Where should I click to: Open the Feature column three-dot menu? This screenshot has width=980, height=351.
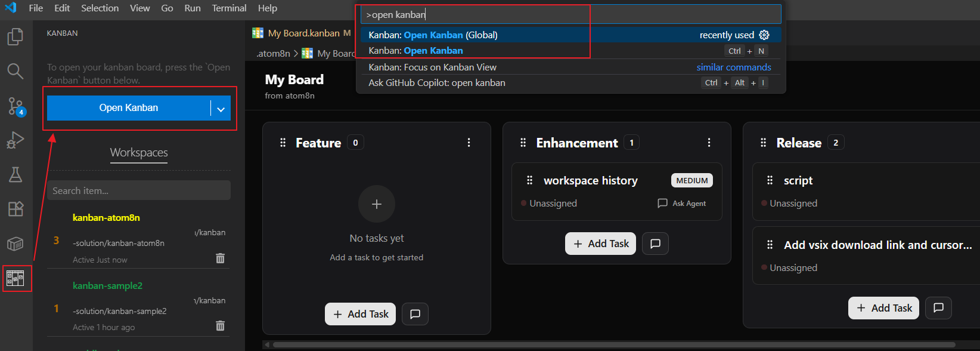pos(469,143)
